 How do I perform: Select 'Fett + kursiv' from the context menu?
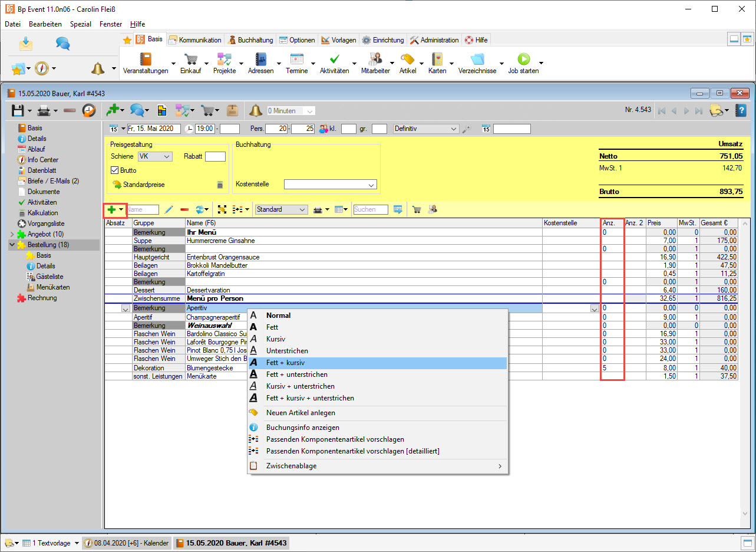(285, 363)
